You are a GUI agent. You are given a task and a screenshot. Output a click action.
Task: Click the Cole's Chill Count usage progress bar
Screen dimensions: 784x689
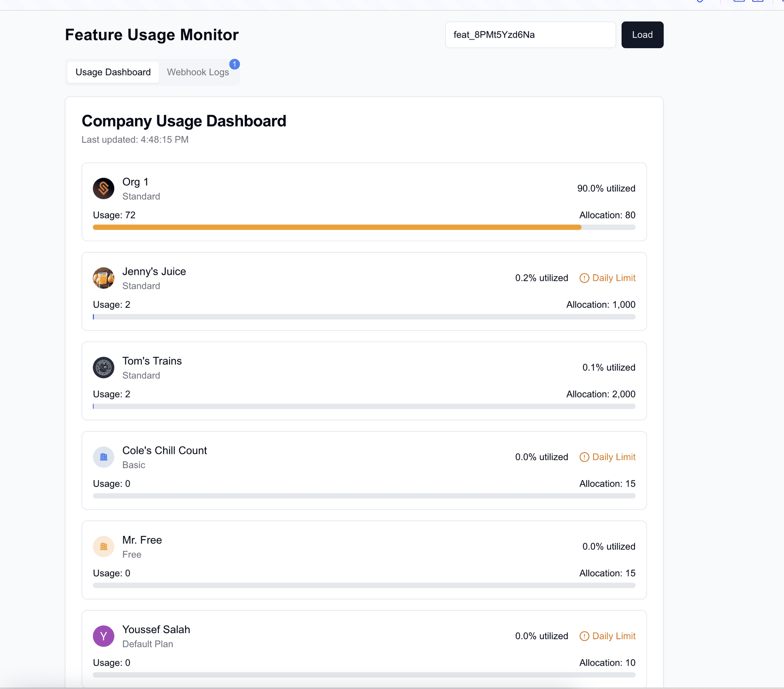[x=364, y=496]
